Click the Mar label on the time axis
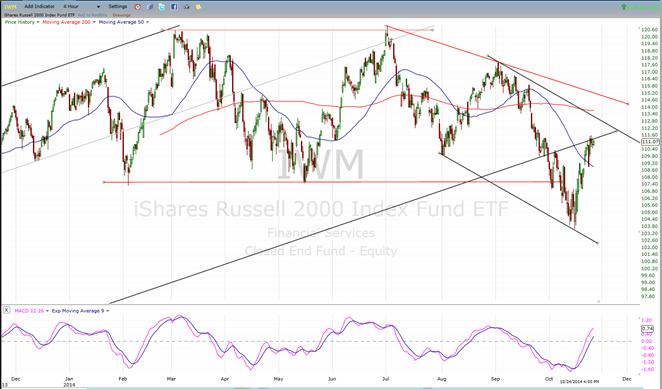 [x=171, y=379]
